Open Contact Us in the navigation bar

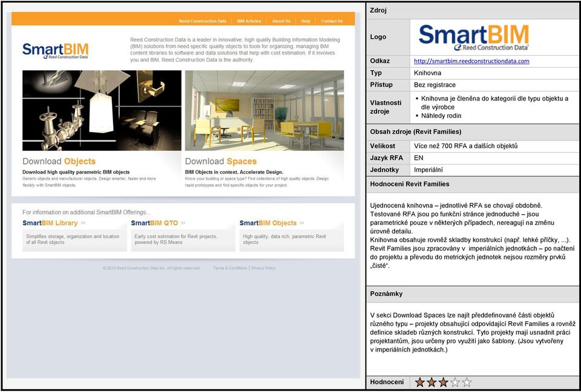pyautogui.click(x=332, y=21)
